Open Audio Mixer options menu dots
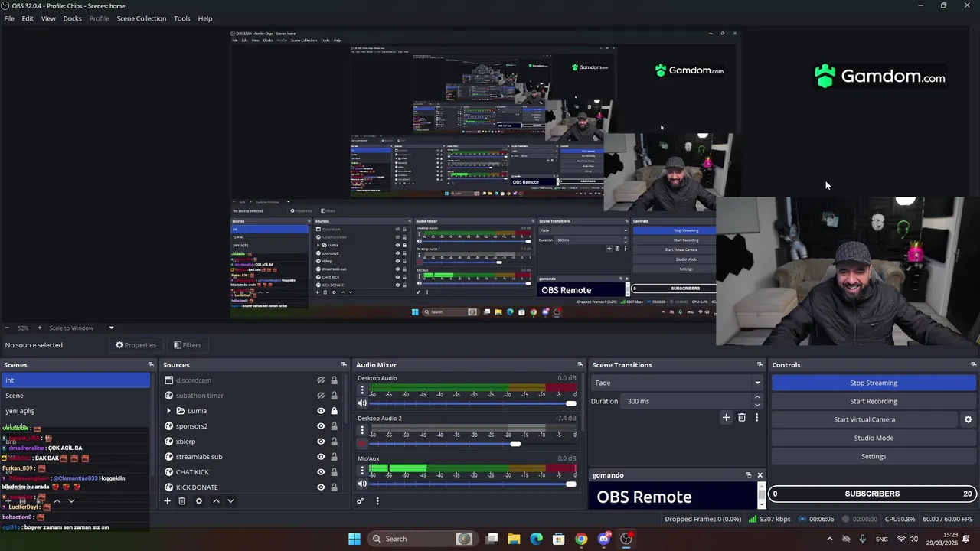Screen dimensions: 980x551 coord(377,501)
